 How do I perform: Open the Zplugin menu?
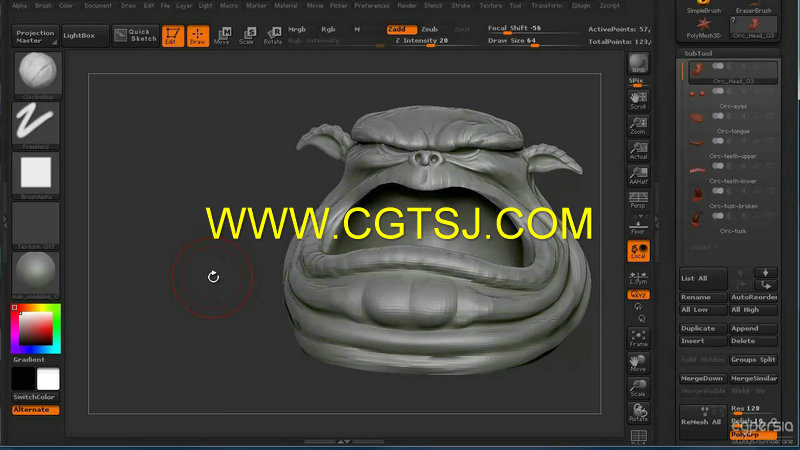(x=581, y=6)
